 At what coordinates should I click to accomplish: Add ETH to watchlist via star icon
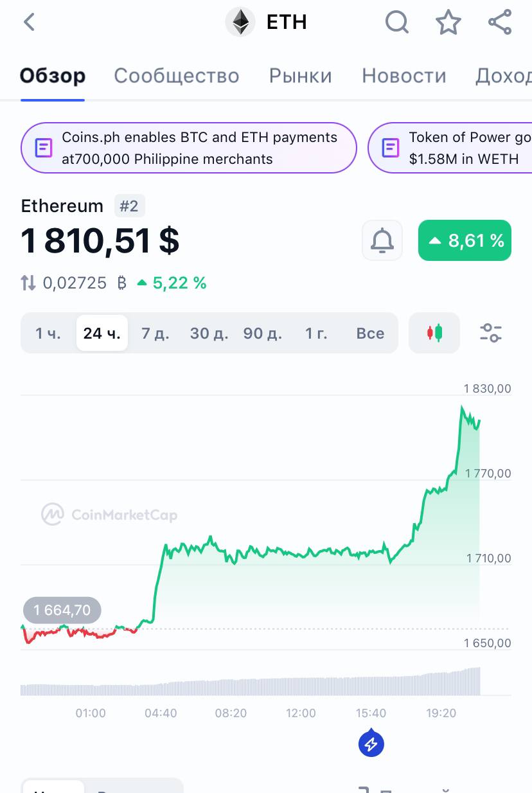[x=448, y=22]
